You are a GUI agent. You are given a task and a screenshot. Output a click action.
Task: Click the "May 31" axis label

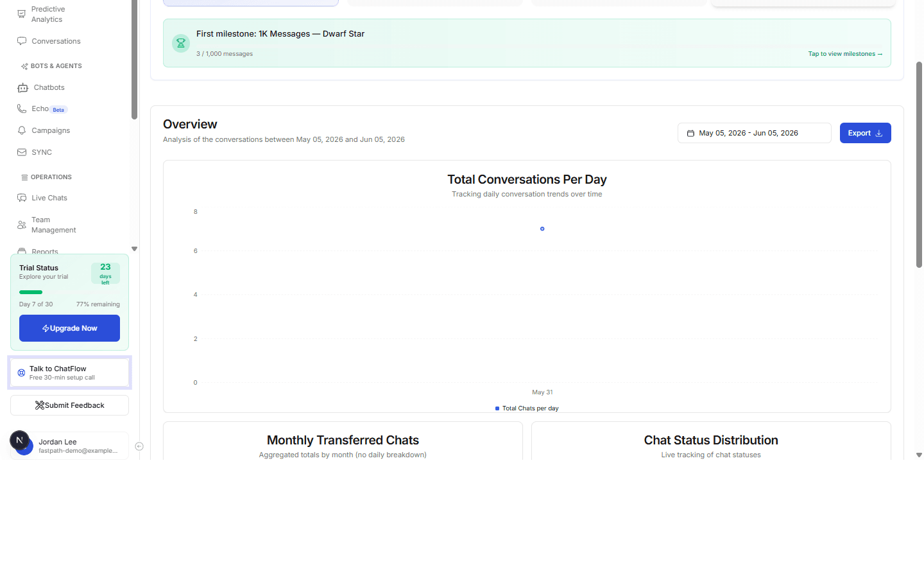[x=542, y=392]
